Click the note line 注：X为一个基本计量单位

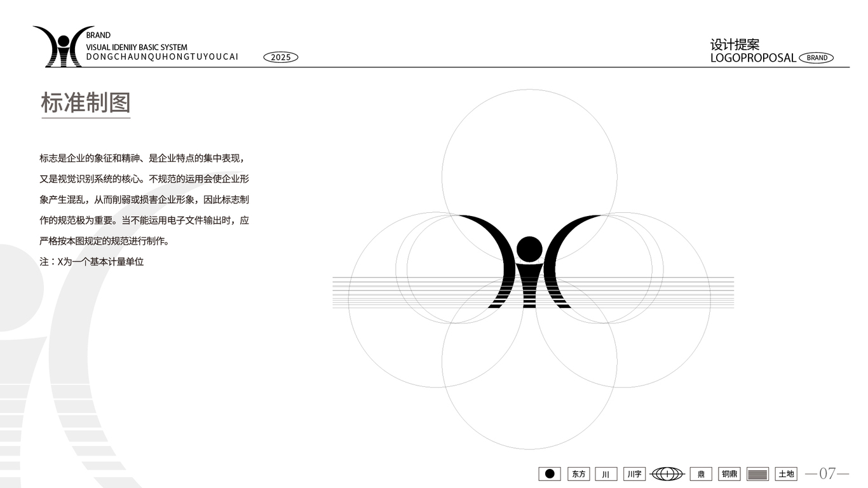(x=92, y=262)
